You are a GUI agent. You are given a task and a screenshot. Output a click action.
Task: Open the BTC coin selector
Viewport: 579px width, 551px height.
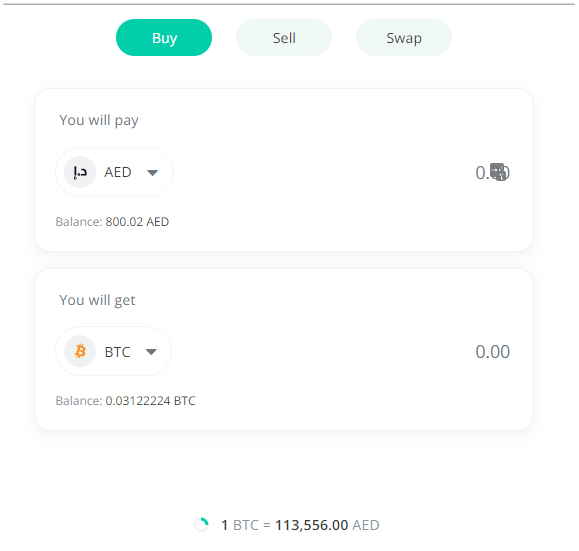113,351
